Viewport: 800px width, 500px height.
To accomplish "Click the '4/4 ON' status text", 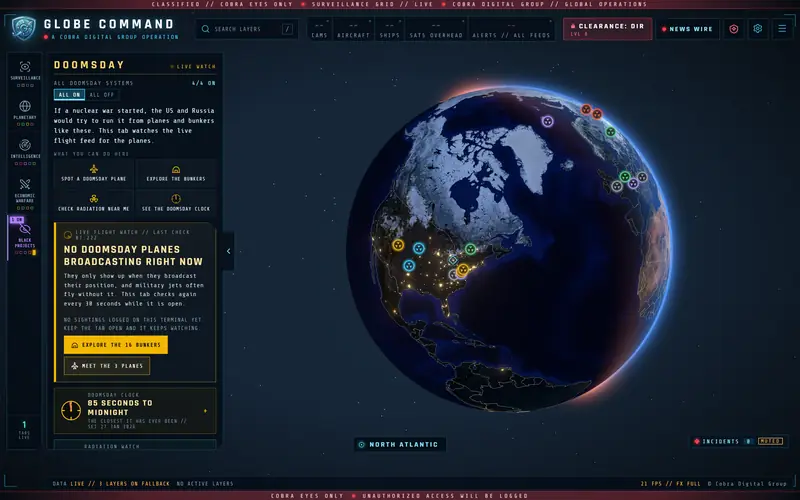I will pos(204,83).
